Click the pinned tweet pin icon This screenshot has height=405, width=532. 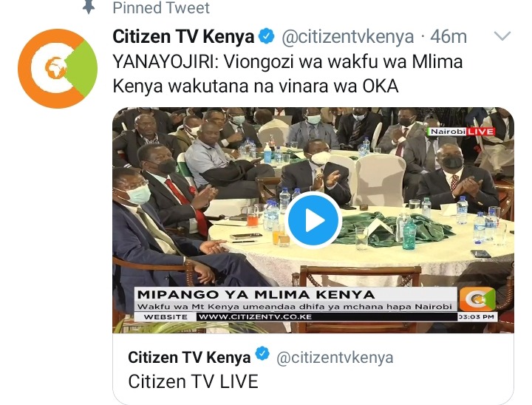(x=89, y=7)
